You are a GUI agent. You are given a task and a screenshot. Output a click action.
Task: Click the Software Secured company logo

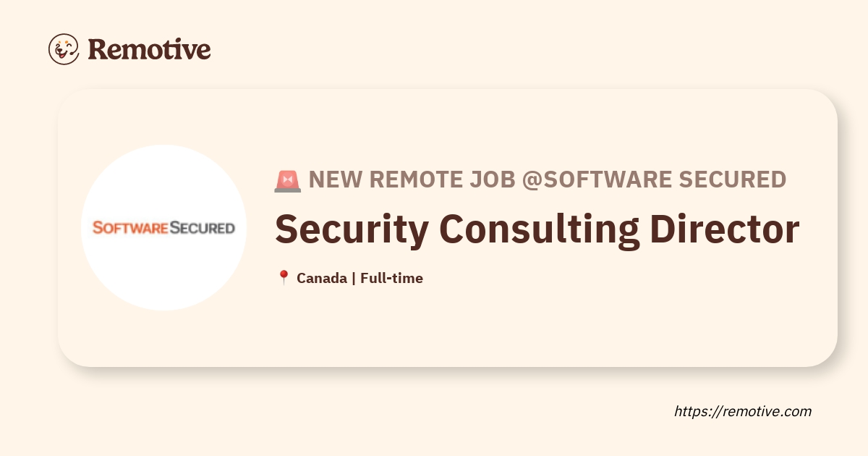[x=164, y=228]
